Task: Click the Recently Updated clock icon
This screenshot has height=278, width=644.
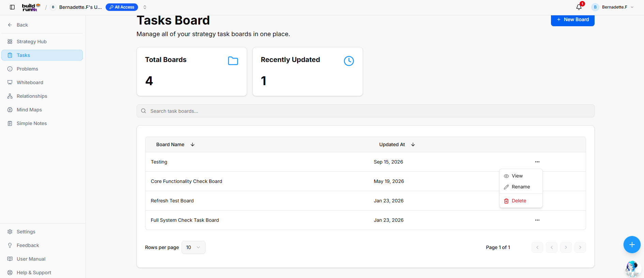Action: click(349, 61)
